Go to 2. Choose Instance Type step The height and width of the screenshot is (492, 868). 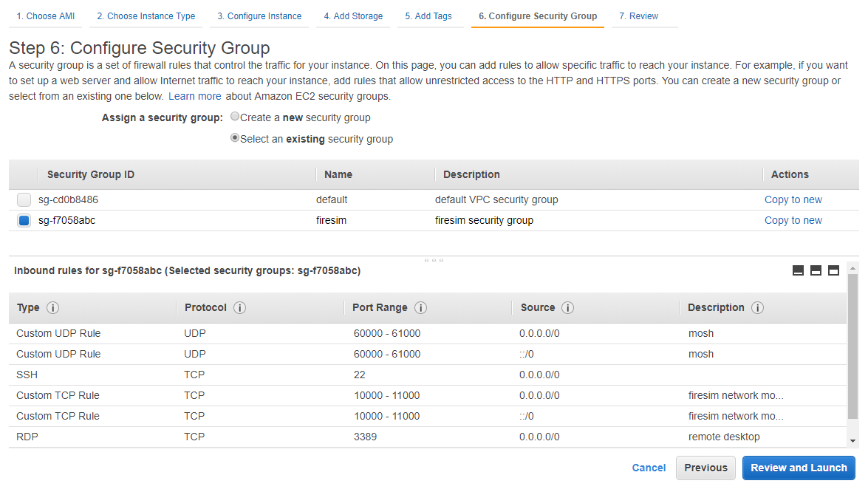coord(146,16)
